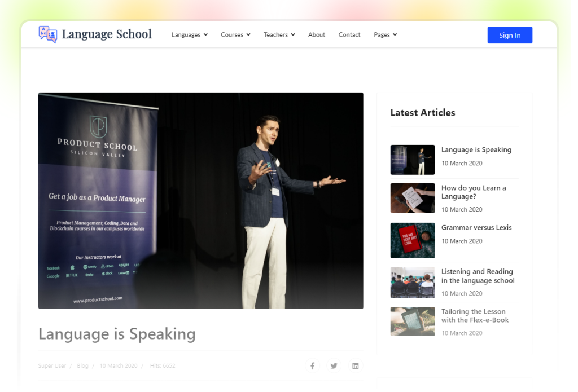This screenshot has height=392, width=578.
Task: Go to the About page
Action: (317, 34)
